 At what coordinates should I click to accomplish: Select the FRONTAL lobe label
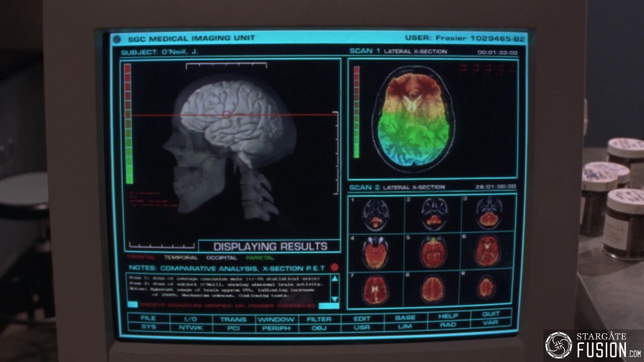pos(141,257)
